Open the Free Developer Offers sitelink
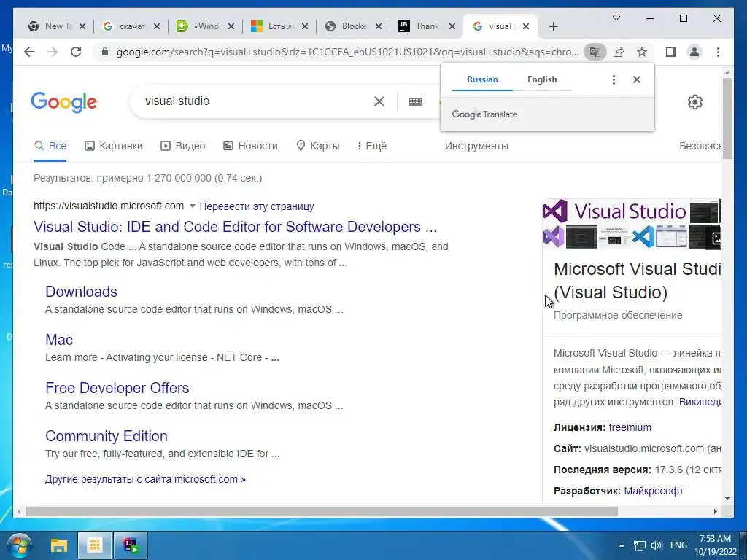The image size is (747, 560). click(117, 388)
